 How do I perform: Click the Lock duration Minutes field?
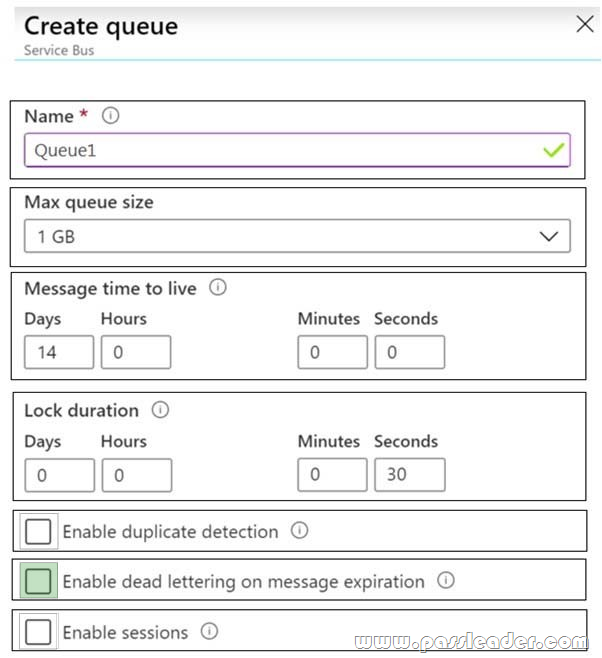(x=333, y=475)
